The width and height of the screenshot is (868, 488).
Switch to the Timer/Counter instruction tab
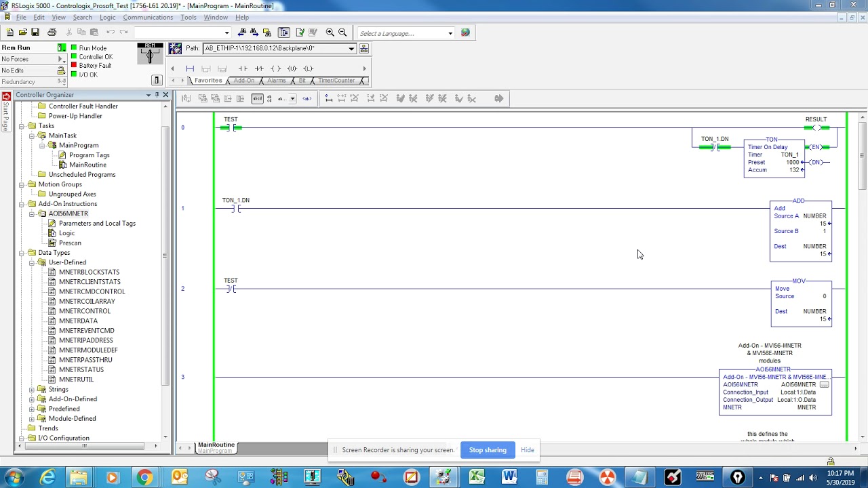[x=336, y=81]
